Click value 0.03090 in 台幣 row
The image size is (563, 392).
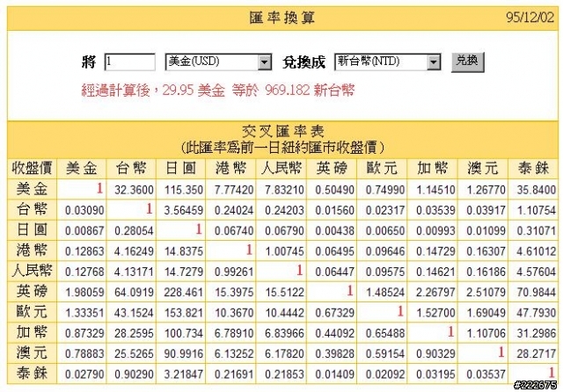84,210
